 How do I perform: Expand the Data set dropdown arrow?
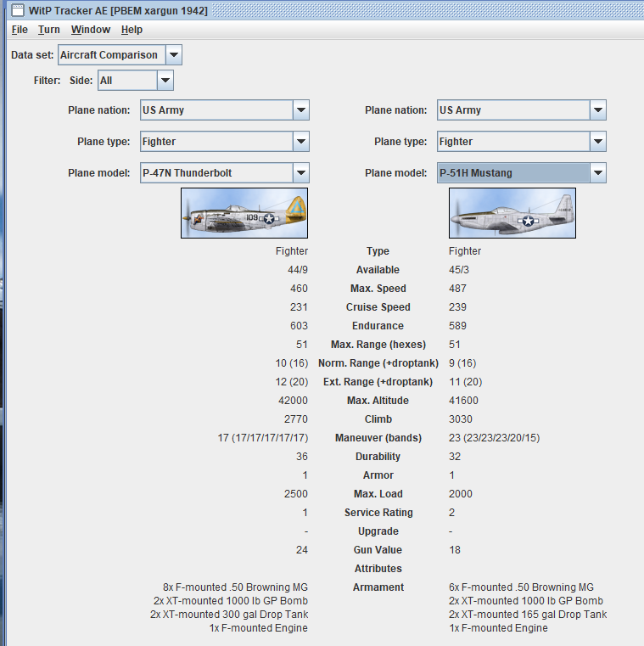tap(174, 55)
